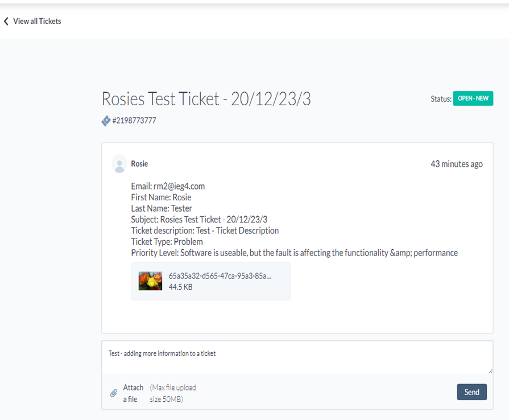Click the back chevron beside View all Tickets
509x420 pixels.
[x=6, y=22]
